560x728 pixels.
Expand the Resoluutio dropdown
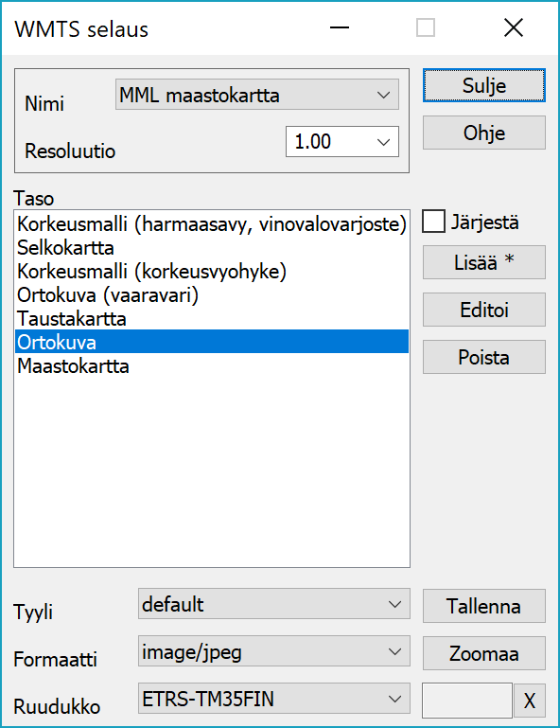(x=341, y=142)
